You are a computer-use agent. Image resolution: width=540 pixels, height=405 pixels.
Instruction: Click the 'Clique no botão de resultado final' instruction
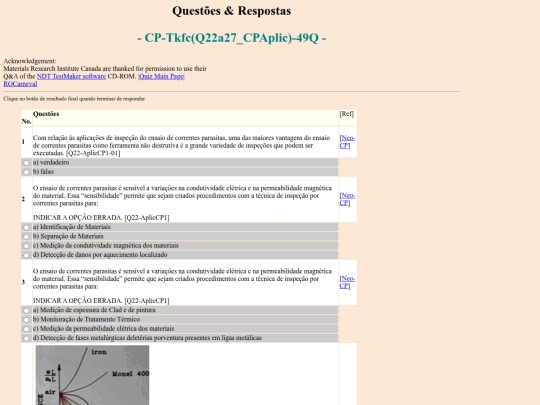coord(74,99)
